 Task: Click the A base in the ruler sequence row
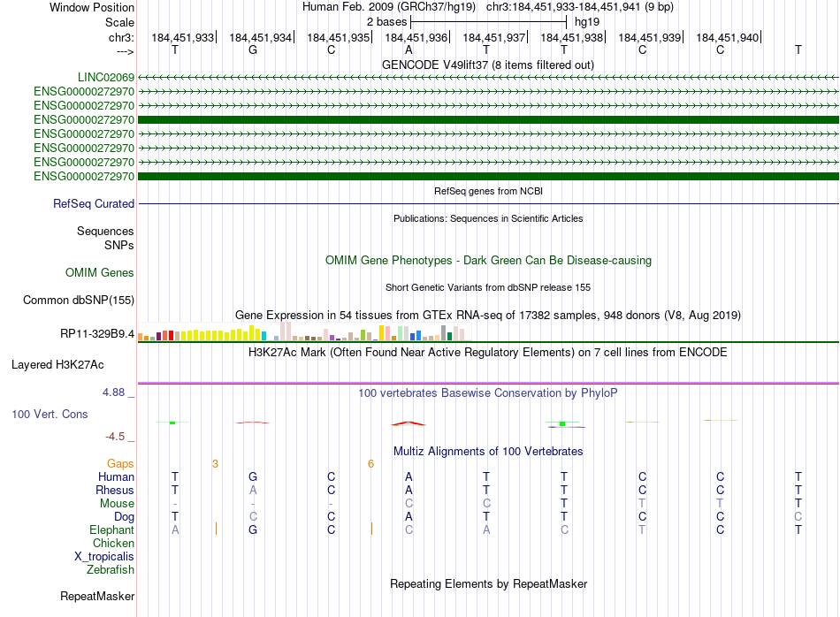click(x=409, y=50)
